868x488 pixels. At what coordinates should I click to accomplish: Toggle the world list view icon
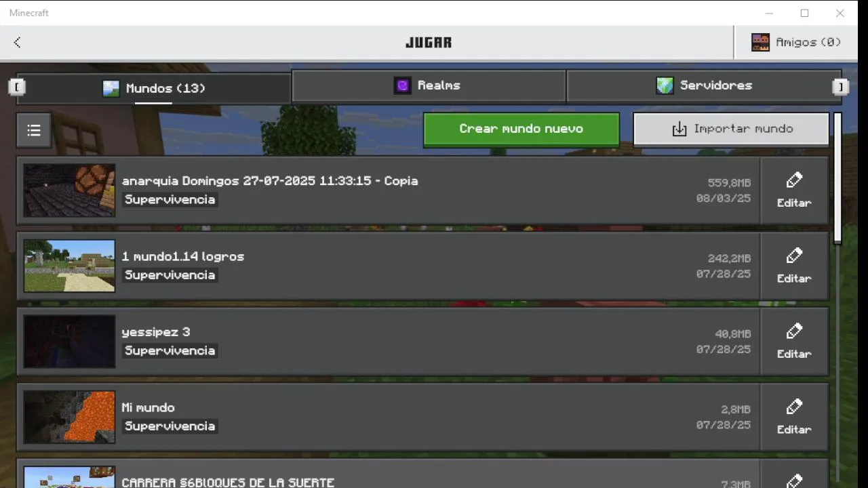point(34,130)
